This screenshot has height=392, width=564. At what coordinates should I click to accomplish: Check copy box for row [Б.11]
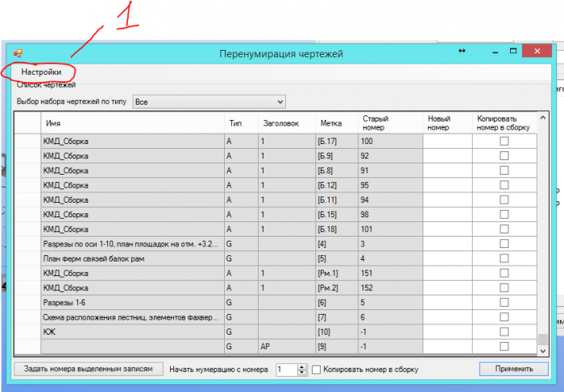[504, 200]
